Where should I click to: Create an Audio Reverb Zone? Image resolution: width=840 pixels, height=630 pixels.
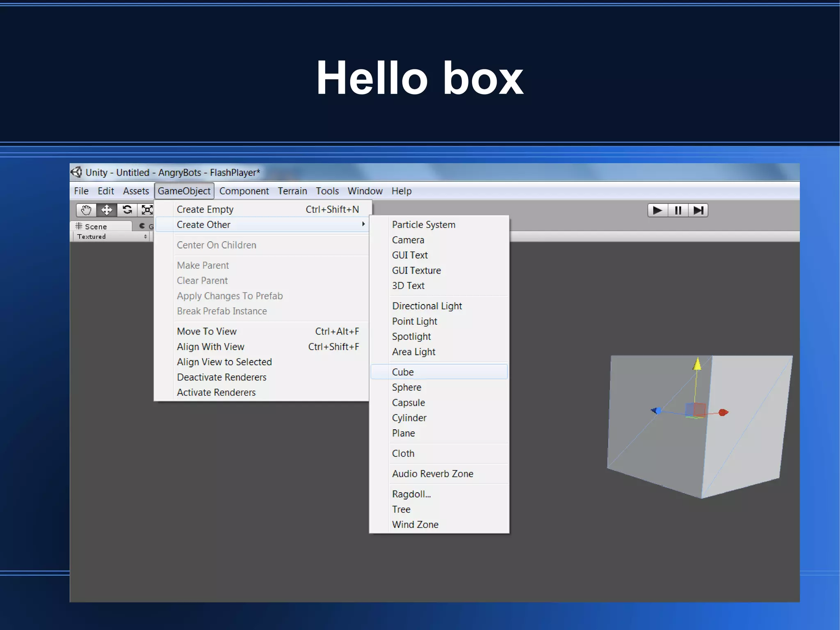(x=439, y=473)
